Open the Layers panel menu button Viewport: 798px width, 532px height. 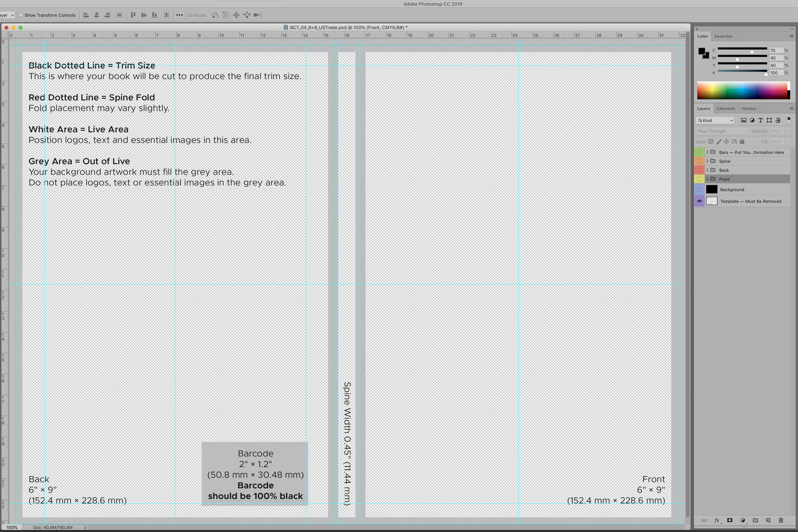tap(791, 108)
